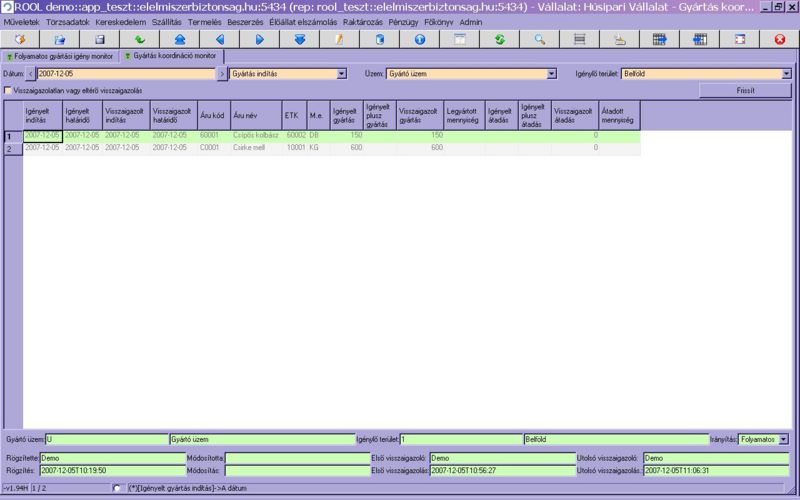800x500 pixels.
Task: Expand the Irányítás Folyamatos dropdown
Action: (784, 439)
